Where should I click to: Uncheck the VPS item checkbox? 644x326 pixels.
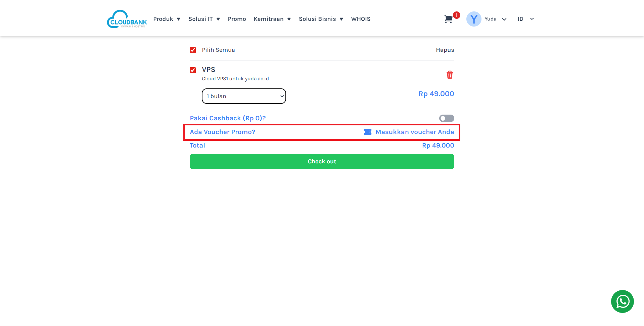(x=193, y=70)
